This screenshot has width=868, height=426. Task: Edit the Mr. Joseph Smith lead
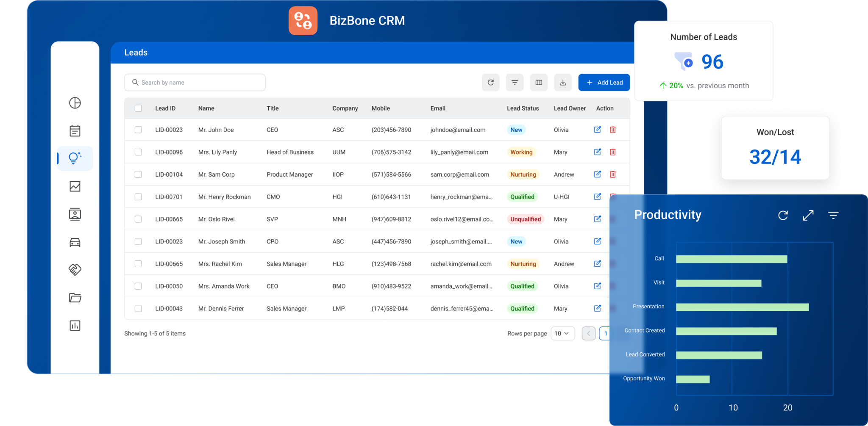coord(598,241)
